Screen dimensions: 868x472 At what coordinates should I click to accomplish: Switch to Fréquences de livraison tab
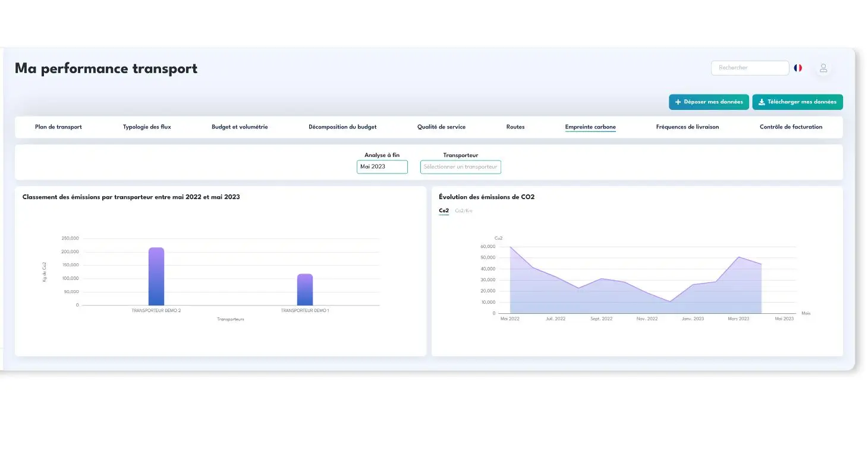687,127
